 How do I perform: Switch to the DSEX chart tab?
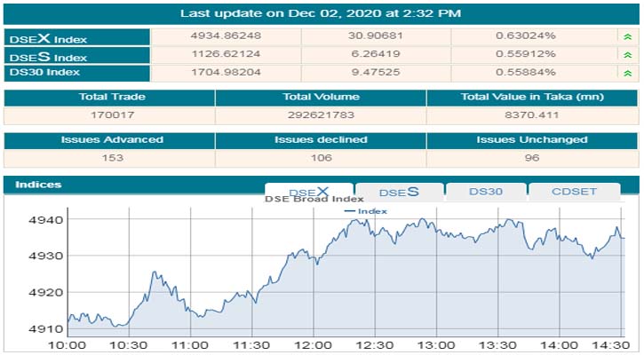coord(308,192)
